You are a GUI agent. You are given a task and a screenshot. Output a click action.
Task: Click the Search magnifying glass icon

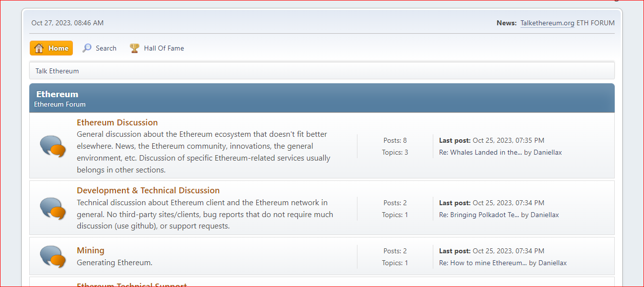87,48
